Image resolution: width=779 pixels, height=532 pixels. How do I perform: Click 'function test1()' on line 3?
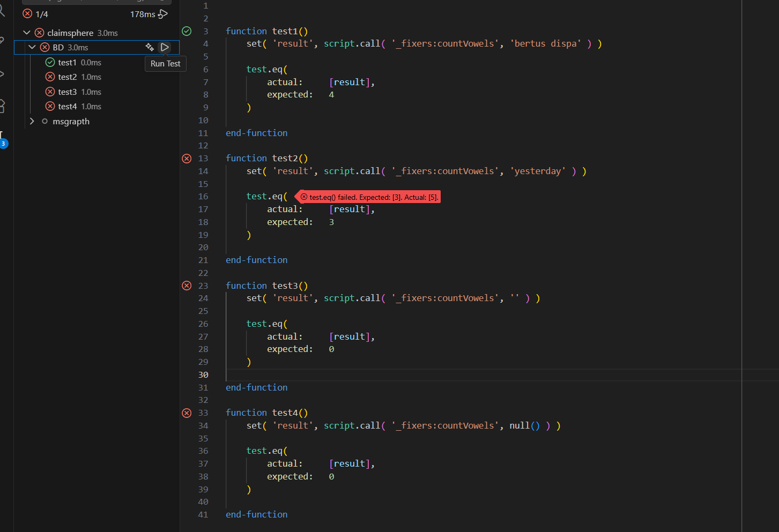click(267, 31)
